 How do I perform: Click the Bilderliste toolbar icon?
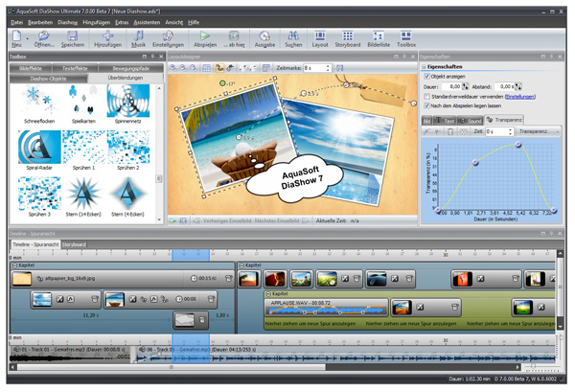pyautogui.click(x=379, y=35)
